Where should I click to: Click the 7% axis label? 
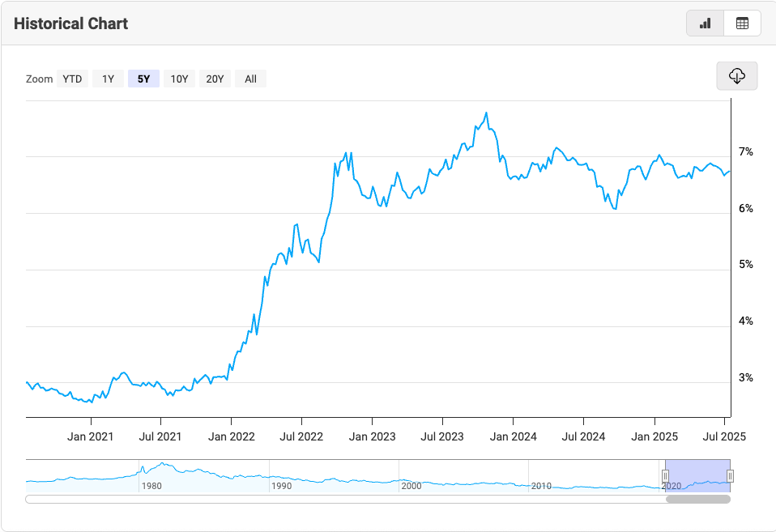pos(746,152)
